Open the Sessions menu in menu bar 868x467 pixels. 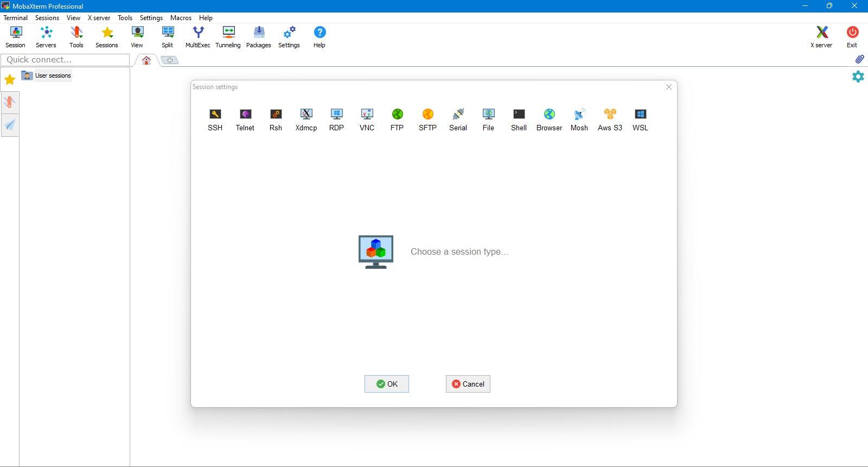tap(47, 17)
